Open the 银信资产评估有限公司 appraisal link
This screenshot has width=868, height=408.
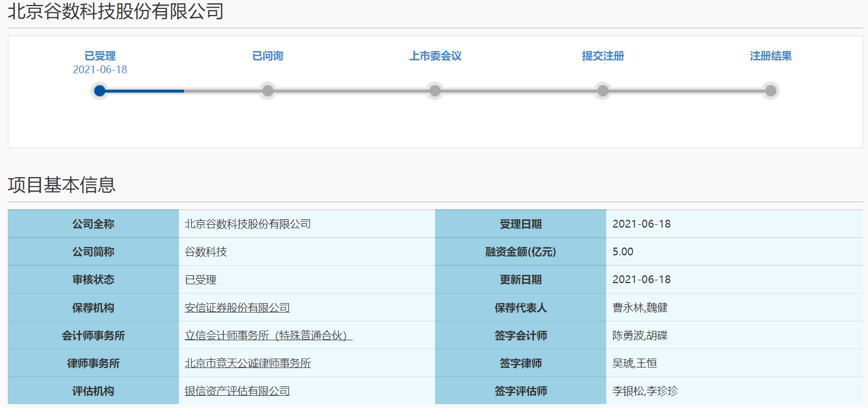coord(237,391)
